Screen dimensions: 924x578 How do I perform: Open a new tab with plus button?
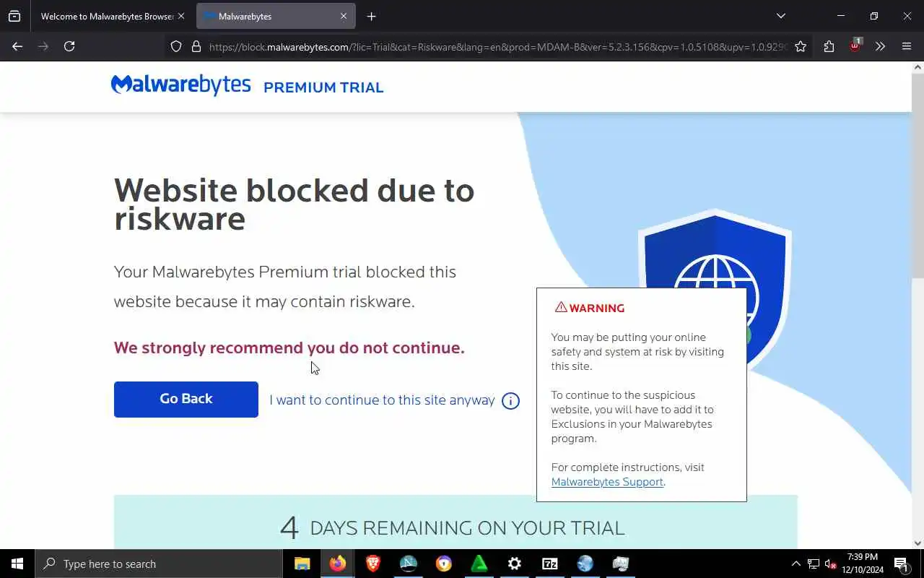click(x=371, y=16)
